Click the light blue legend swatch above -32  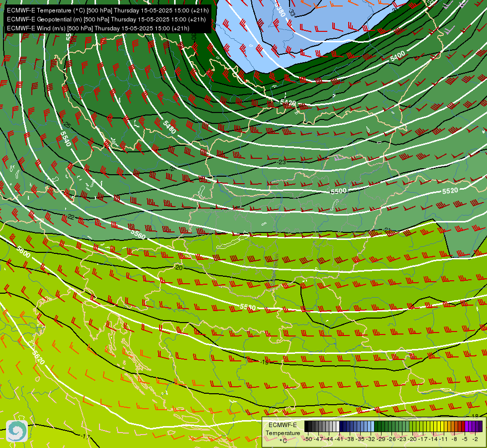click(373, 426)
